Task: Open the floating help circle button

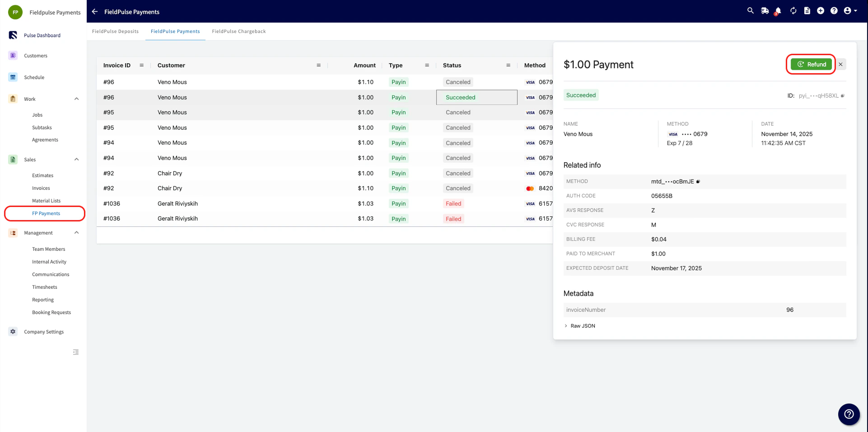Action: 849,414
